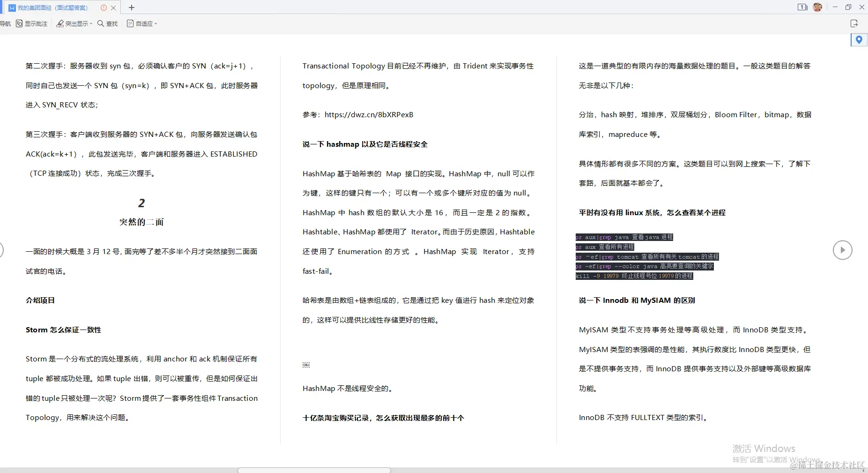Click the next page arrow on the right edge
Screen dimensions: 868x473
[x=842, y=250]
